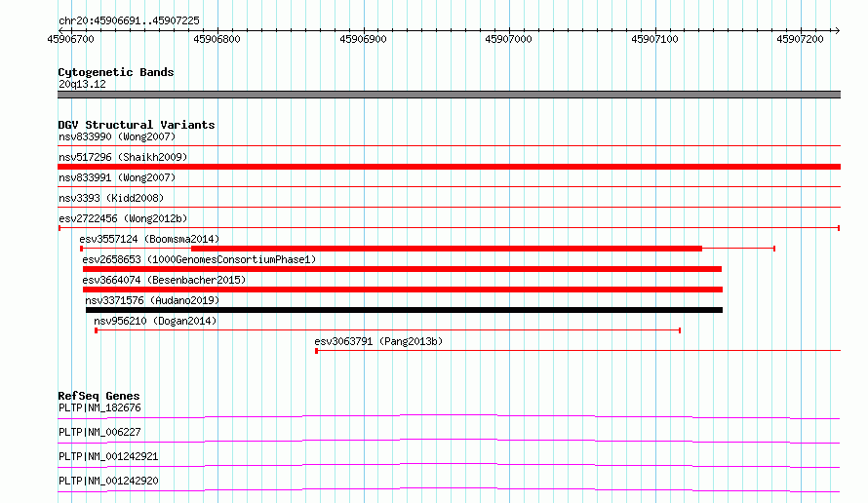Open the PLTP|NM_001242920 gene label
Screen dimensions: 868x503
108,481
